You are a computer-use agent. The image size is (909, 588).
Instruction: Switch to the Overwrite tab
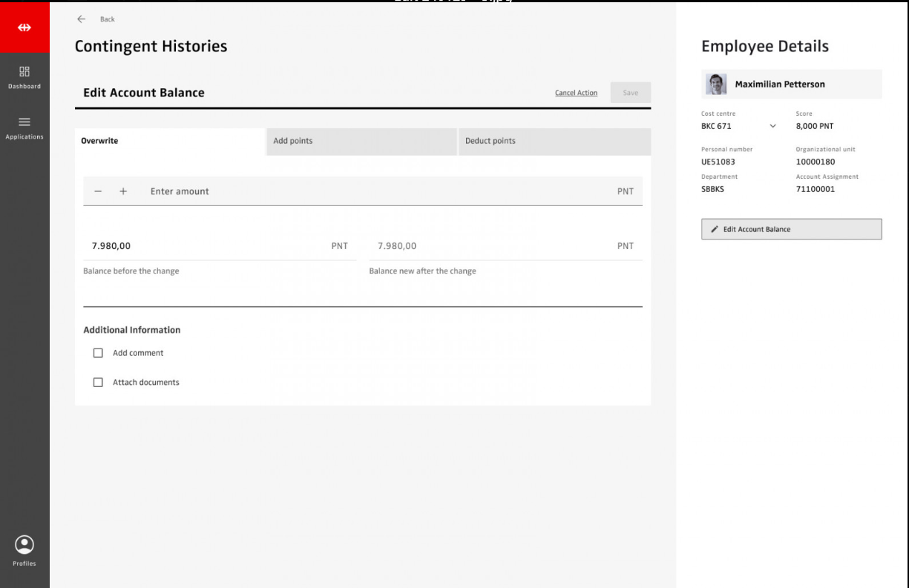170,141
